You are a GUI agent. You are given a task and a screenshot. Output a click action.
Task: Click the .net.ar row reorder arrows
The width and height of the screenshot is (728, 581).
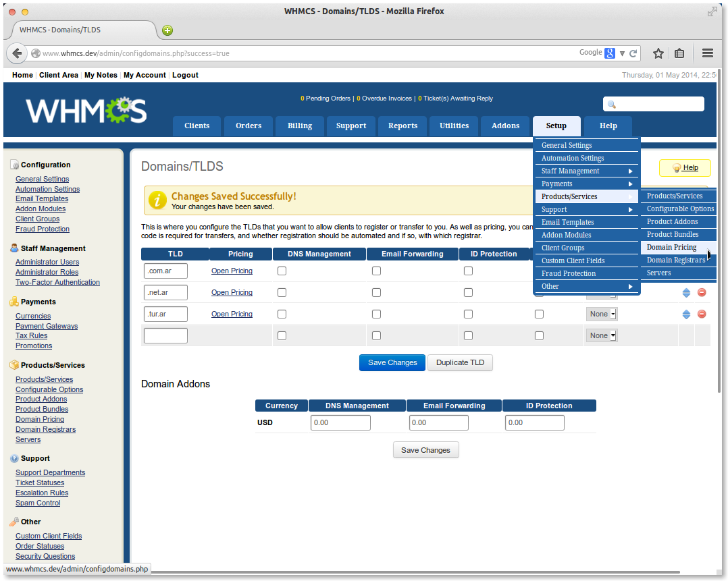click(686, 293)
